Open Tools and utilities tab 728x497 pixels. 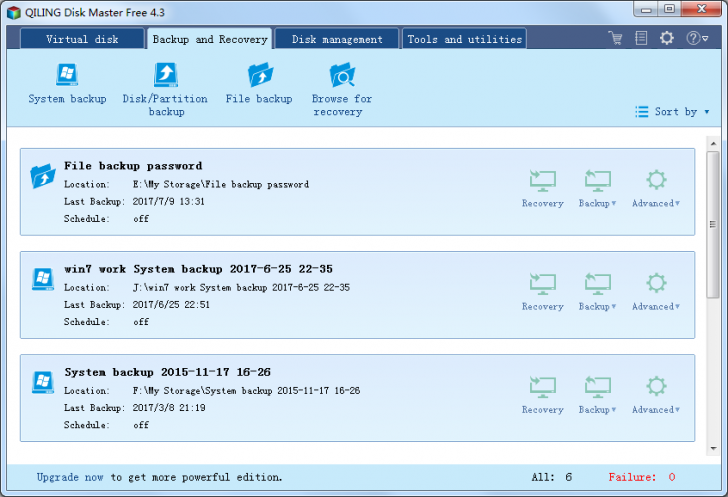pos(464,39)
